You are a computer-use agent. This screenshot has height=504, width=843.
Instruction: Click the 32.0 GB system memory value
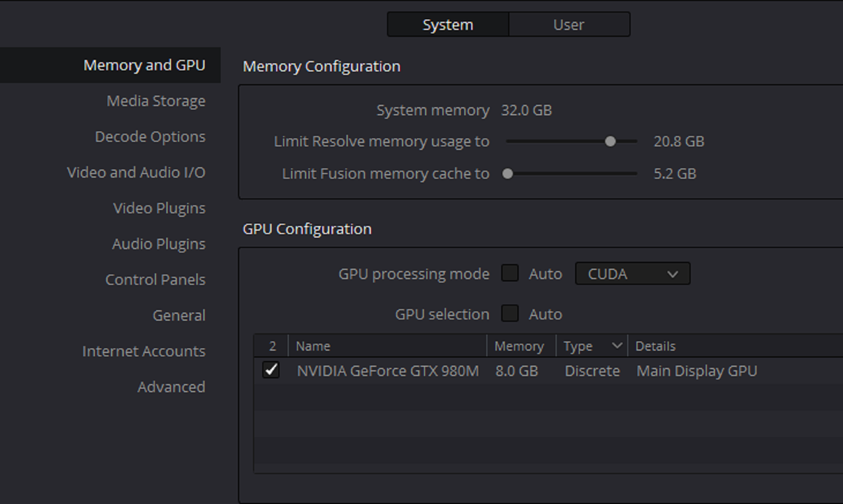click(526, 110)
